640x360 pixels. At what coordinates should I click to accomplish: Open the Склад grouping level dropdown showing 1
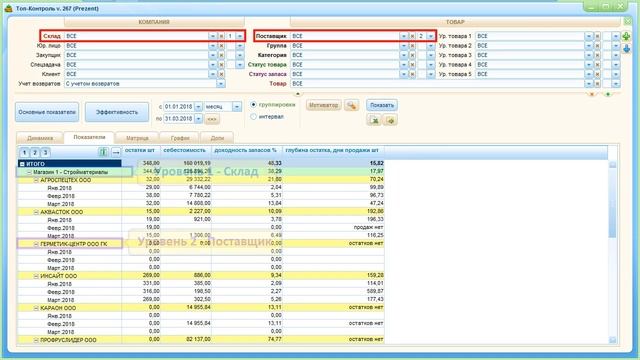tap(240, 36)
